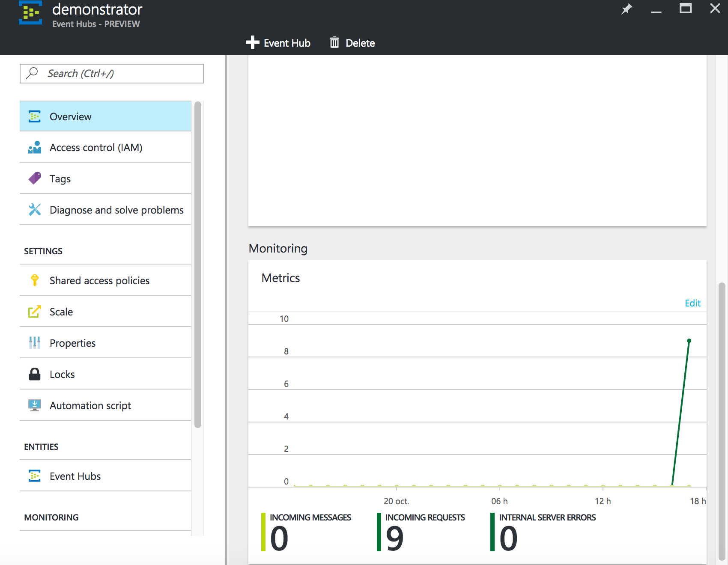
Task: Click the yellow key Shared access policies icon
Action: (x=35, y=280)
